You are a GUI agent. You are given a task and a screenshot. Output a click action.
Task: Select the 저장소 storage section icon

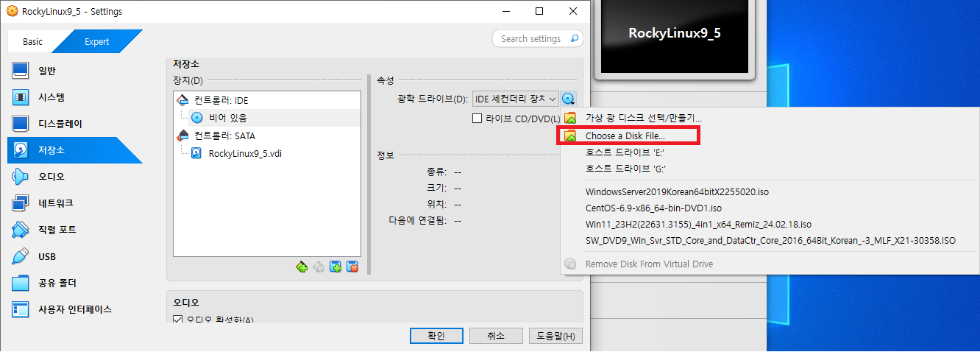[x=21, y=150]
